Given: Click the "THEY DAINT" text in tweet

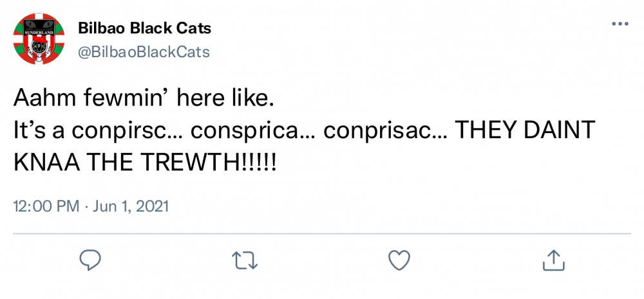Looking at the screenshot, I should pyautogui.click(x=526, y=131).
